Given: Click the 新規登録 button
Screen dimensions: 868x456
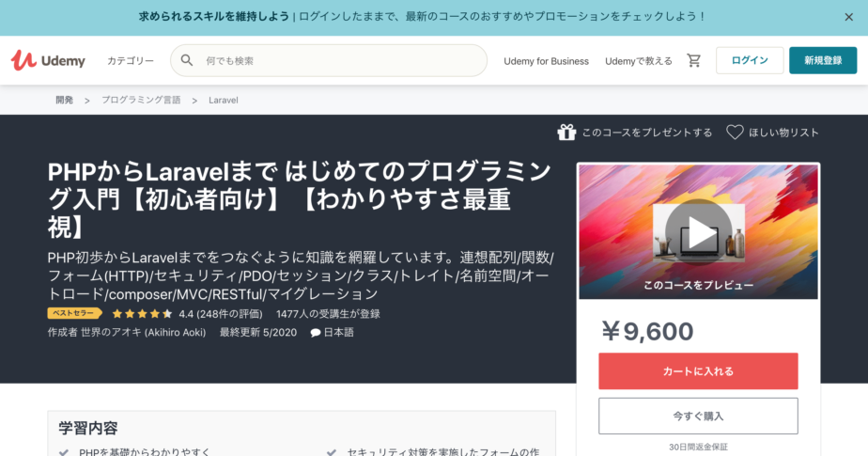Looking at the screenshot, I should pos(823,60).
